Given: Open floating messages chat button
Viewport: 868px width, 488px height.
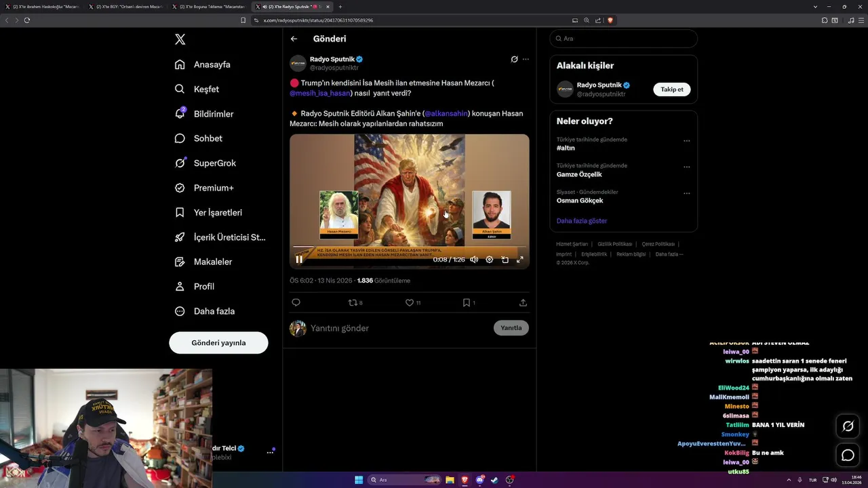Looking at the screenshot, I should 848,455.
